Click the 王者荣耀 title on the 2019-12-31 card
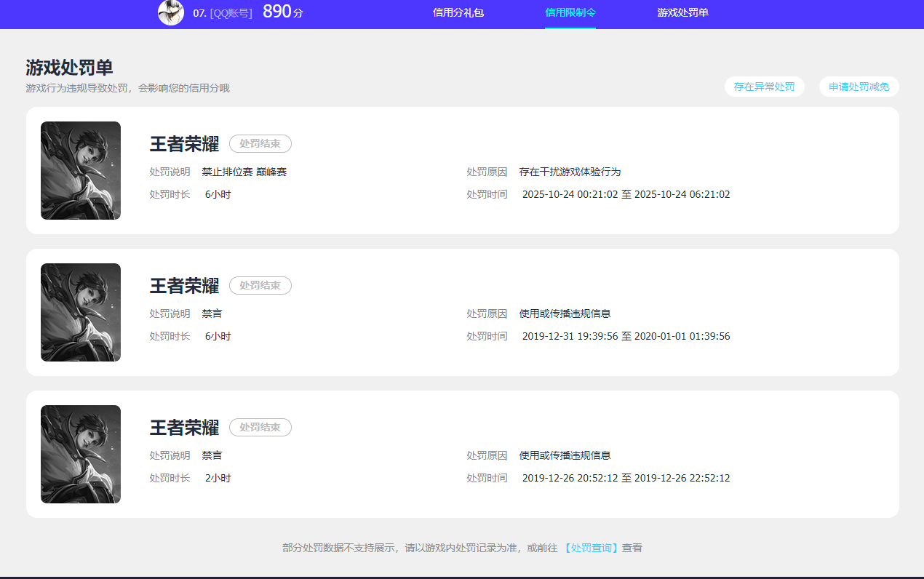Image resolution: width=924 pixels, height=579 pixels. 184,285
